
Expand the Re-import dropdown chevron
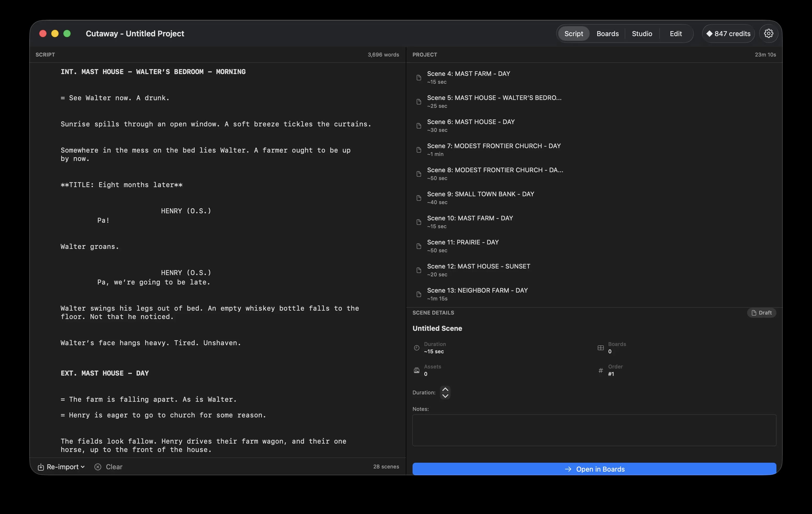coord(83,467)
